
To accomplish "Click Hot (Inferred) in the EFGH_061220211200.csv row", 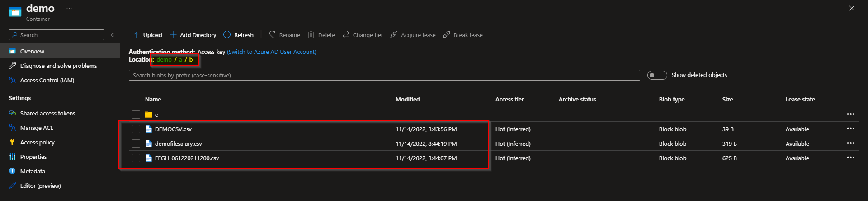I will click(513, 158).
